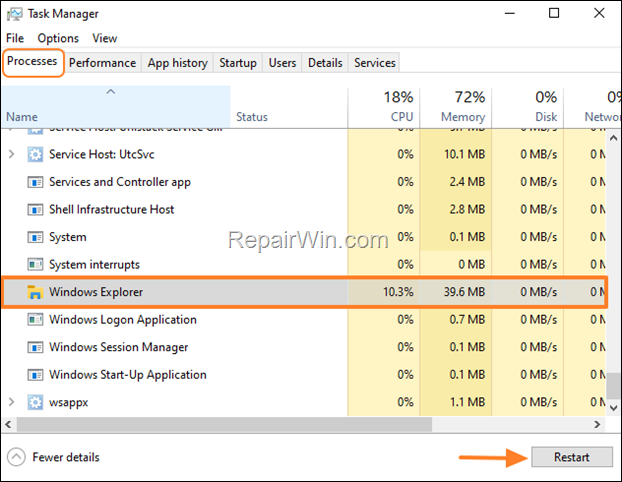622x482 pixels.
Task: Click the Shell Infrastructure Host icon
Action: (x=35, y=209)
